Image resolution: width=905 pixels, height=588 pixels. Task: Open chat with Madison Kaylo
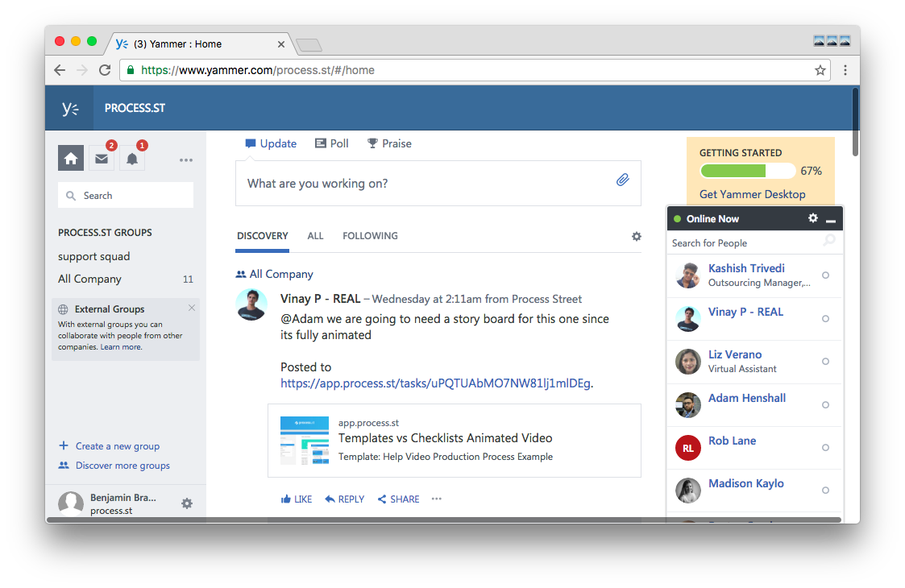click(754, 490)
